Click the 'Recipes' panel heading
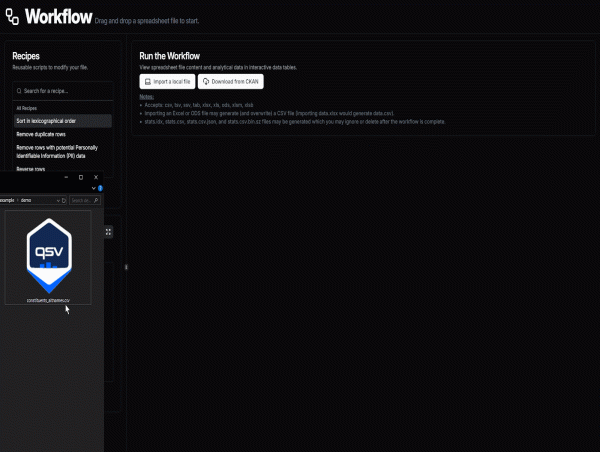Viewport: 600px width, 452px height. point(26,56)
